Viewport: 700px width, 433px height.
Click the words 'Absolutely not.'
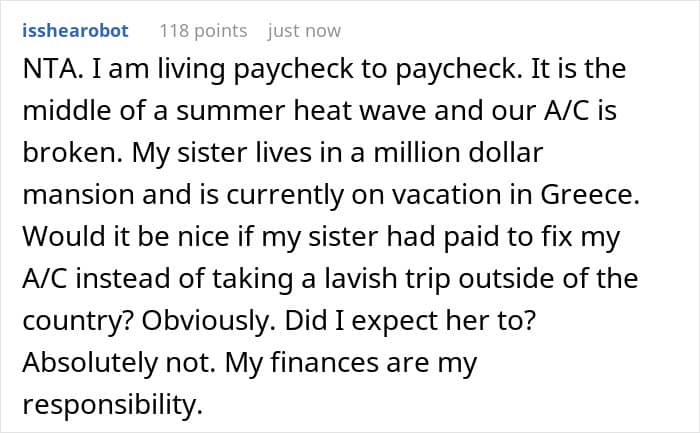119,362
